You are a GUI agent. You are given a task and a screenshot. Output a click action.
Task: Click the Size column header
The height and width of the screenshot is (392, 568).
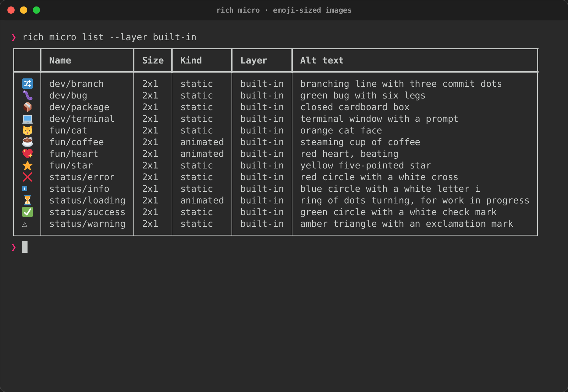pyautogui.click(x=153, y=61)
